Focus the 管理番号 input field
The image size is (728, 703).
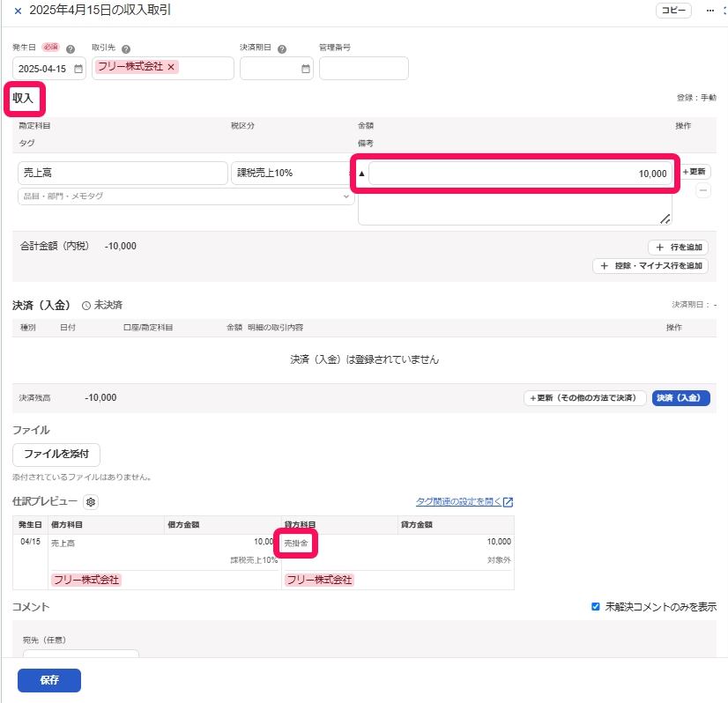(363, 68)
